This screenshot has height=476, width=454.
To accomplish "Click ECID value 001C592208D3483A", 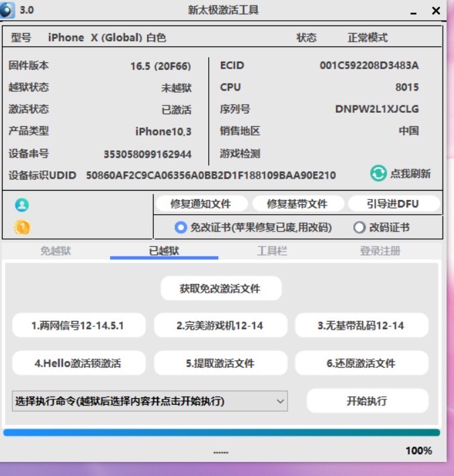I will coord(369,65).
